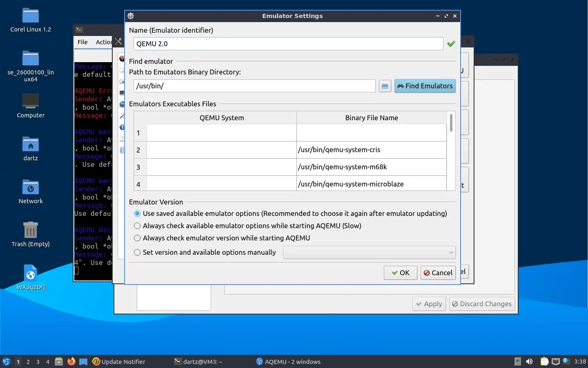Viewport: 588px width, 368px height.
Task: Click Apply in the background settings window
Action: coord(429,304)
